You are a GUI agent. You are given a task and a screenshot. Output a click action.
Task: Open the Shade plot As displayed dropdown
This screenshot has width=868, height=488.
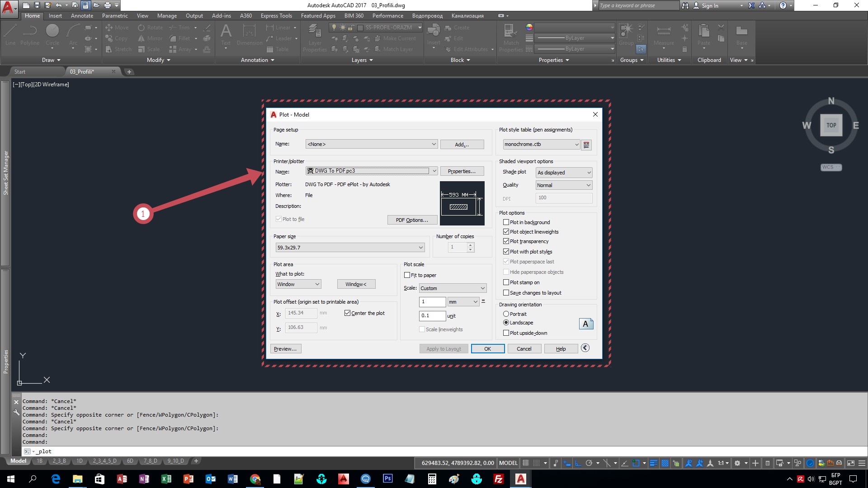pos(564,173)
